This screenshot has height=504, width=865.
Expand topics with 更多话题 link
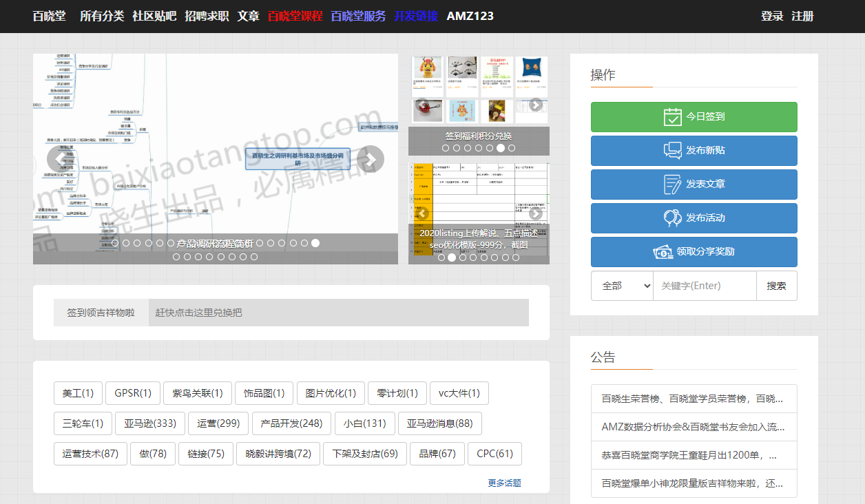click(x=504, y=483)
